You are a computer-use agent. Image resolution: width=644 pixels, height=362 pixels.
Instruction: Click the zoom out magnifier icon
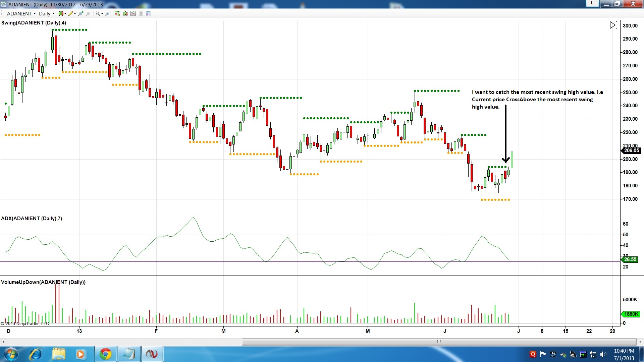(x=89, y=13)
